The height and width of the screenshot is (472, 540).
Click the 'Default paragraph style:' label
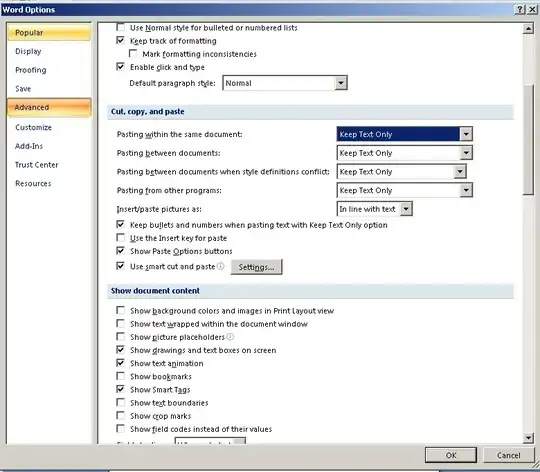point(172,83)
